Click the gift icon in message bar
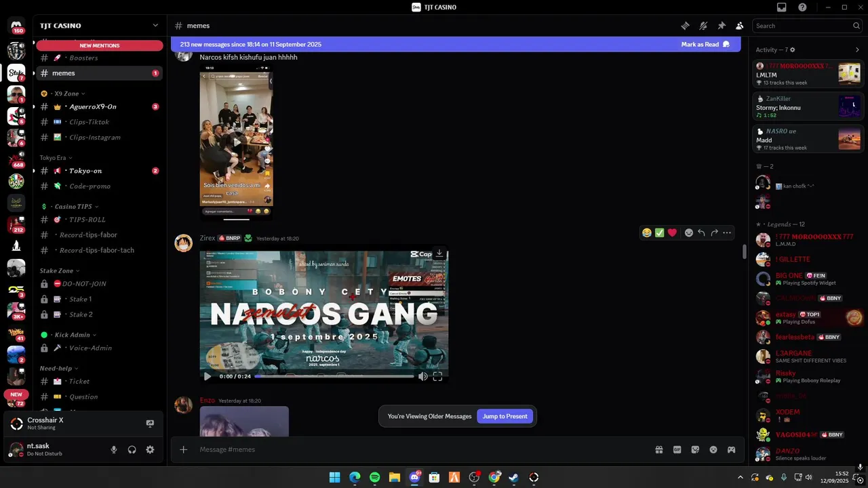Screen dimensions: 868x488 (x=658, y=449)
